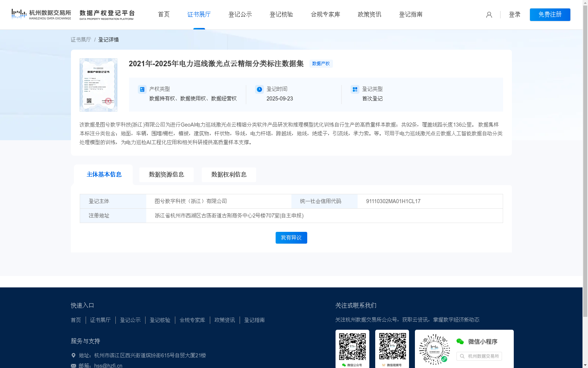Click footer 登记公示 link

pyautogui.click(x=130, y=320)
